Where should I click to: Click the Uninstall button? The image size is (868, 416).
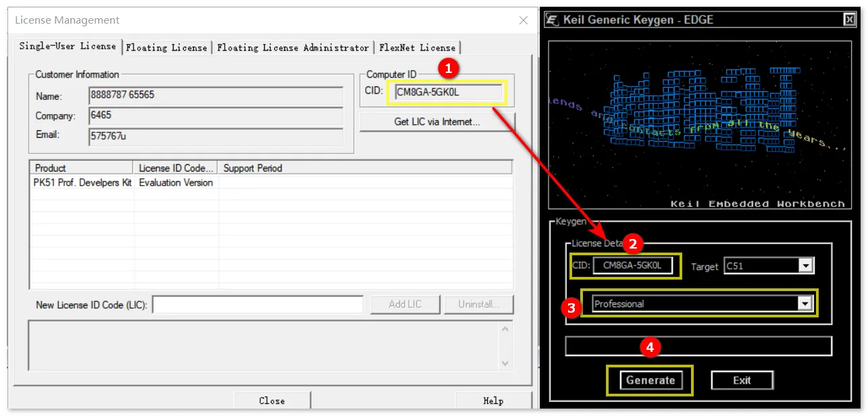[x=478, y=305]
